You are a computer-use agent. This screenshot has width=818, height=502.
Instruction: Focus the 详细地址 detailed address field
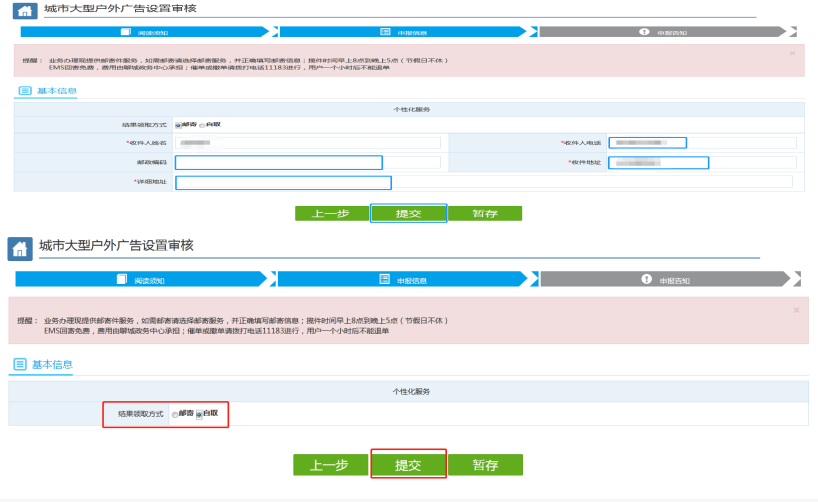point(283,182)
